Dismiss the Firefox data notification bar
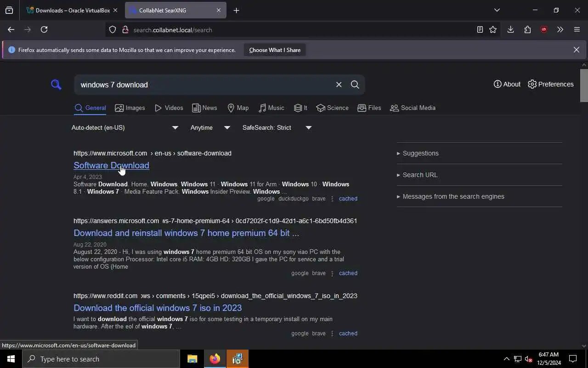Screen dimensions: 588x368 point(576,50)
